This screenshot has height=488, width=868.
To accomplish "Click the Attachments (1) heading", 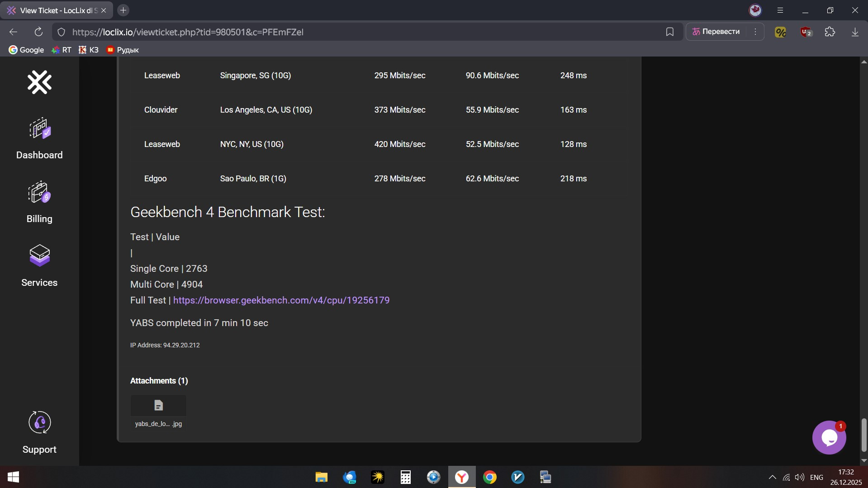I will coord(159,381).
